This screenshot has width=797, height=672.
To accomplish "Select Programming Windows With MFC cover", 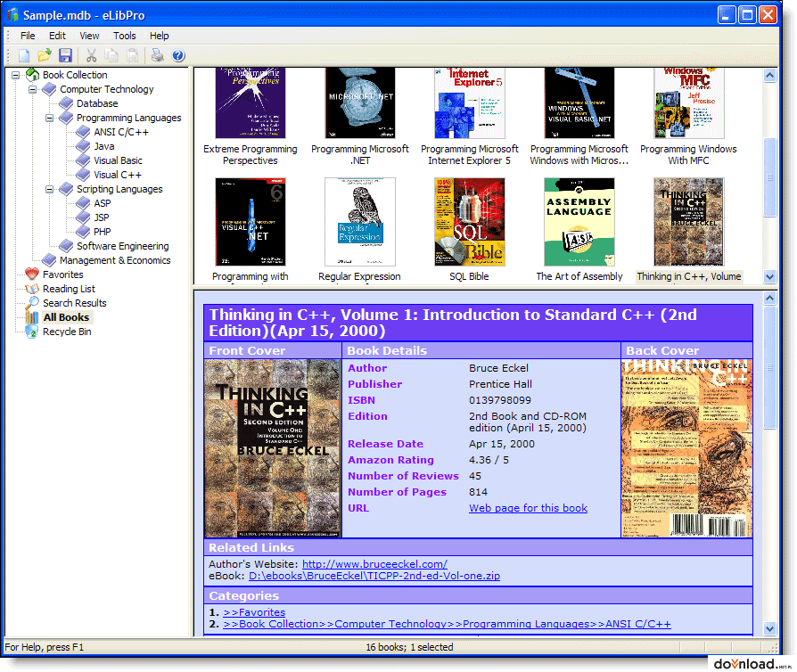I will pyautogui.click(x=689, y=103).
